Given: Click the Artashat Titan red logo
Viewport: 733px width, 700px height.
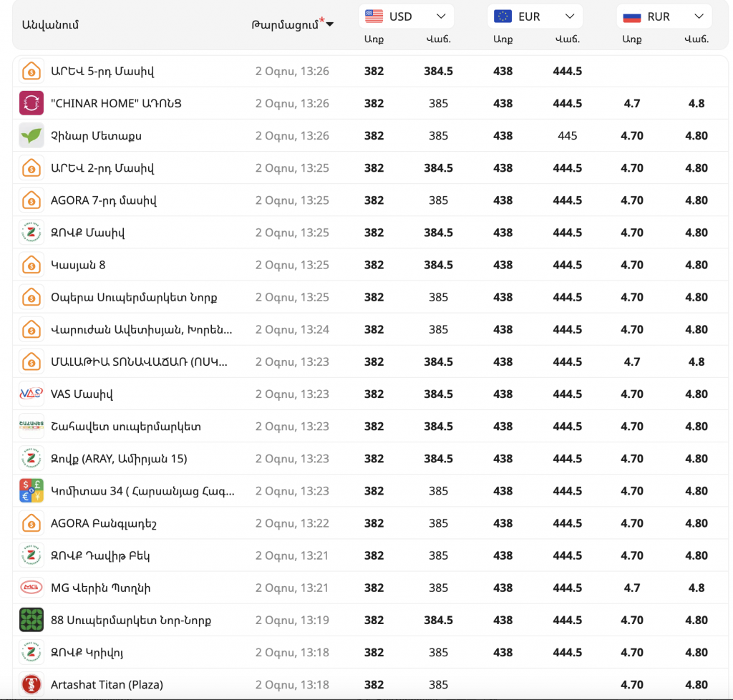Looking at the screenshot, I should (31, 684).
